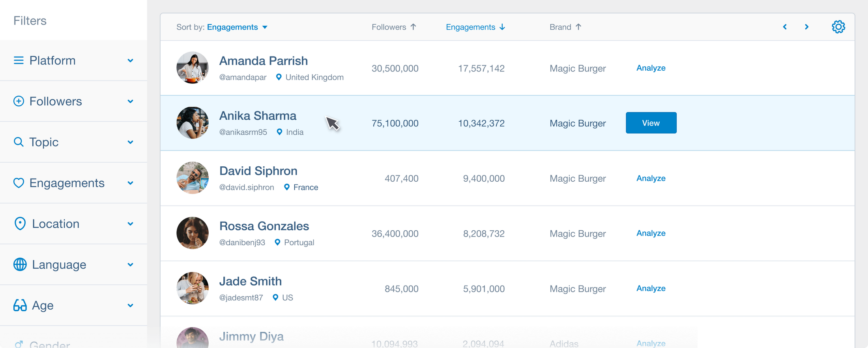The width and height of the screenshot is (868, 348).
Task: Sort by the Followers column header
Action: 393,27
